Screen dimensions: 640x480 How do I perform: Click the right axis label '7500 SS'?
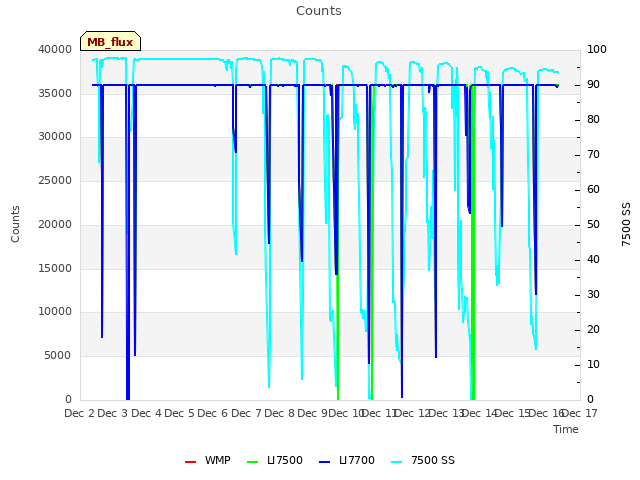pyautogui.click(x=626, y=224)
